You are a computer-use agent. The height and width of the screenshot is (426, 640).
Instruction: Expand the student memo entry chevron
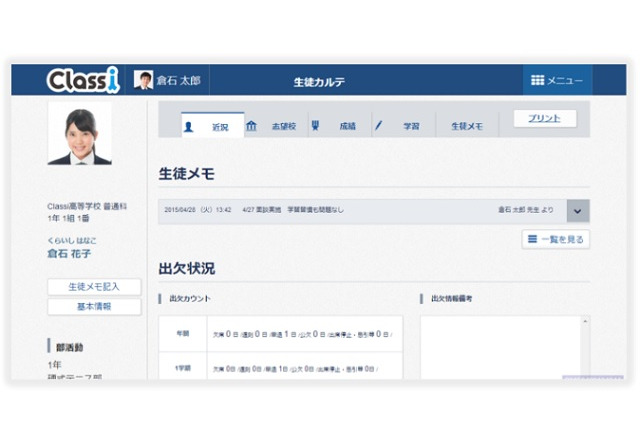578,211
